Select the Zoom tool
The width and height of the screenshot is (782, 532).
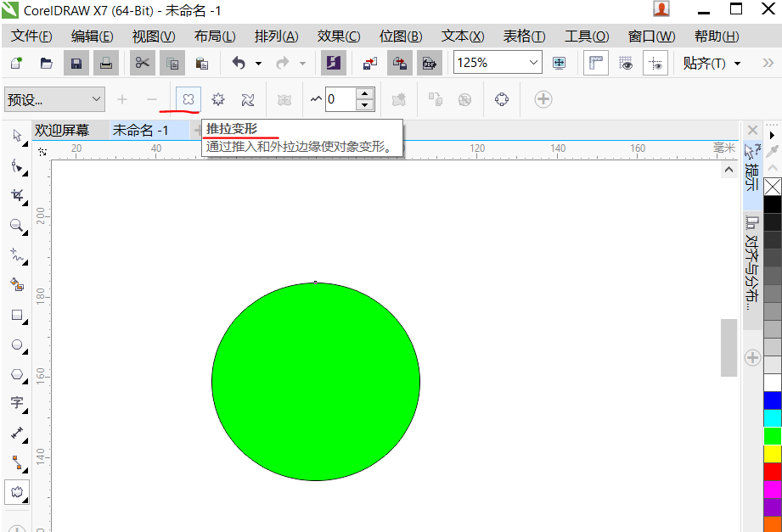(x=18, y=226)
